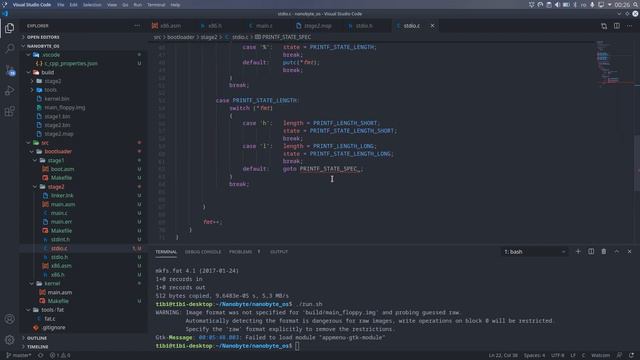Click the master branch status bar item

[19, 356]
